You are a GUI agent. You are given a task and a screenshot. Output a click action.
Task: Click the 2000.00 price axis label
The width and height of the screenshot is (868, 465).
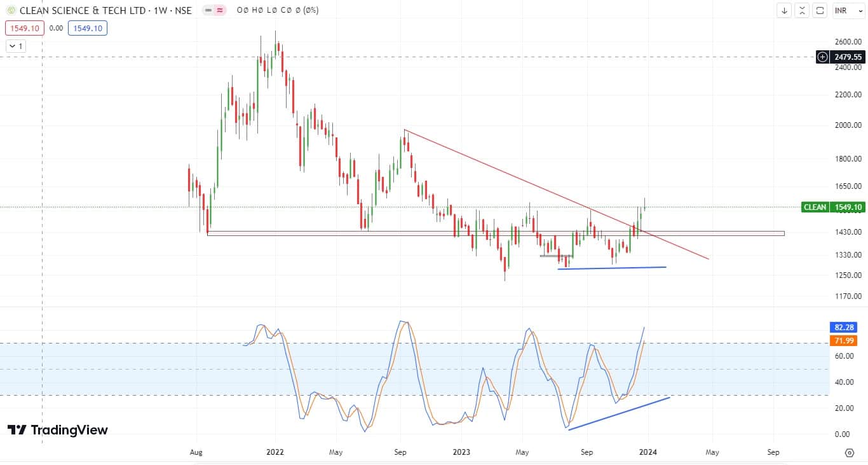[x=848, y=125]
